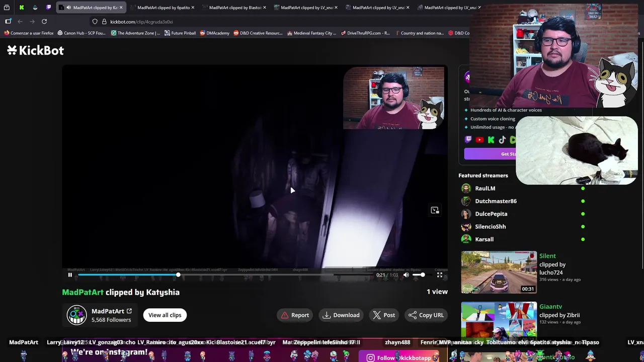This screenshot has width=644, height=362.
Task: Click the Report button
Action: tap(295, 315)
